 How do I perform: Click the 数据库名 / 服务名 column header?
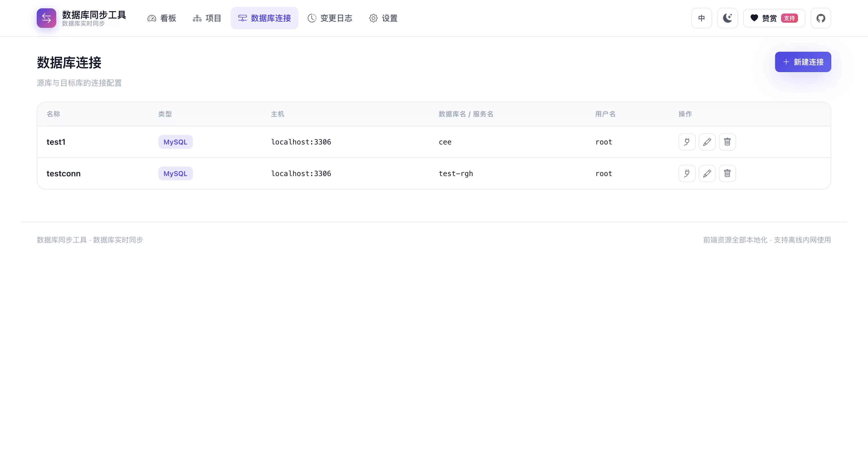(x=466, y=114)
